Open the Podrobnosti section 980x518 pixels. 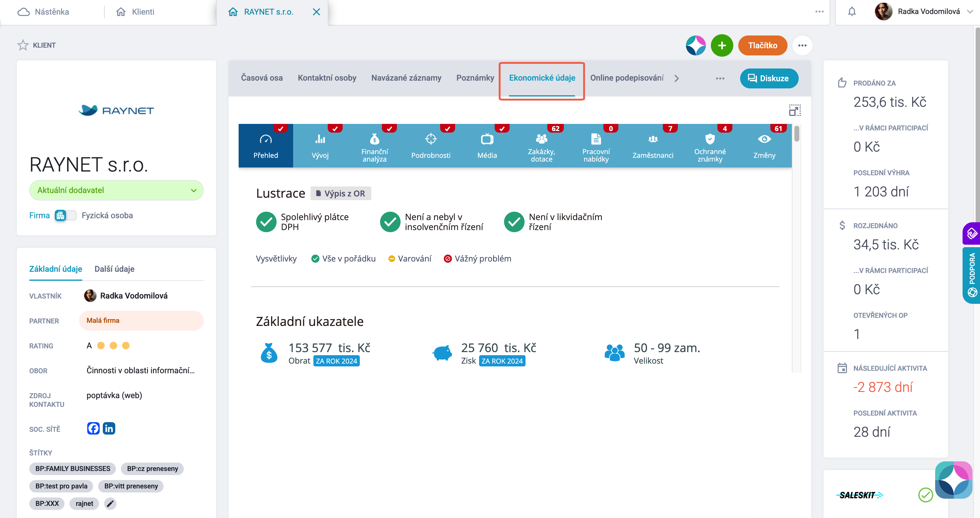point(431,146)
